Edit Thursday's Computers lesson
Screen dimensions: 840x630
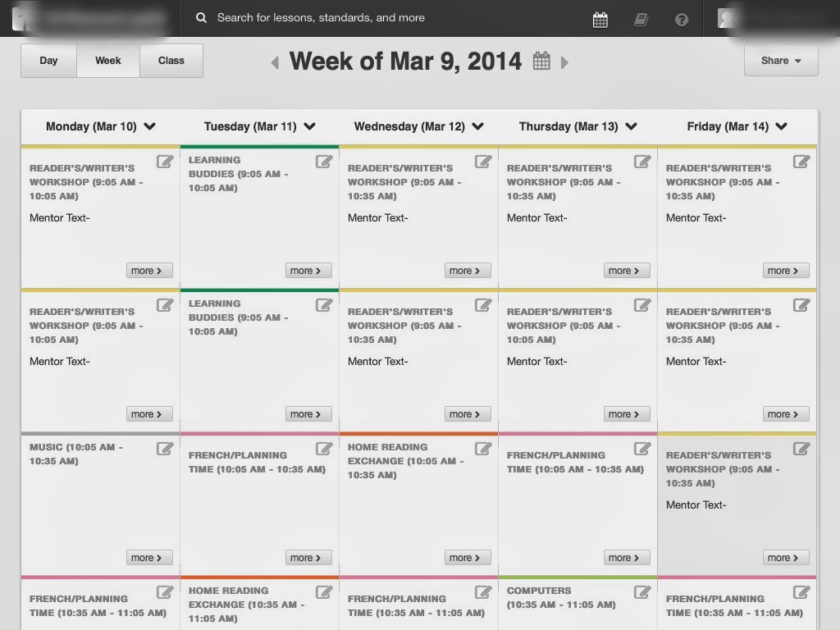pyautogui.click(x=641, y=592)
